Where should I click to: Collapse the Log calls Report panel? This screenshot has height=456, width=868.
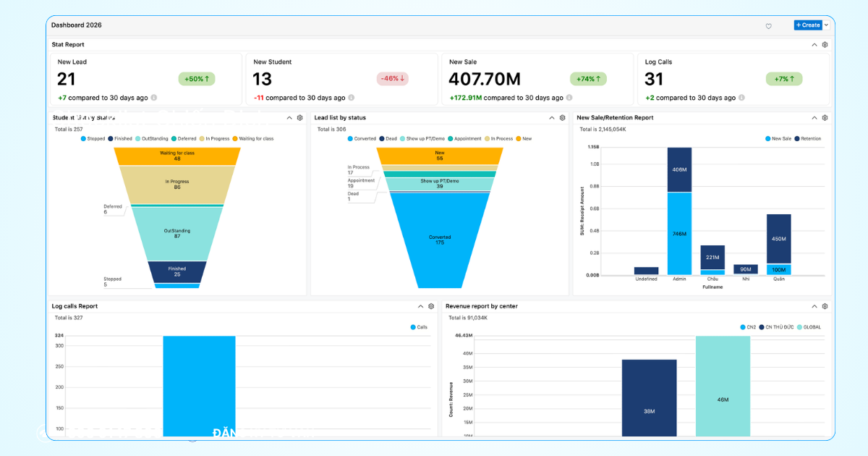point(421,306)
